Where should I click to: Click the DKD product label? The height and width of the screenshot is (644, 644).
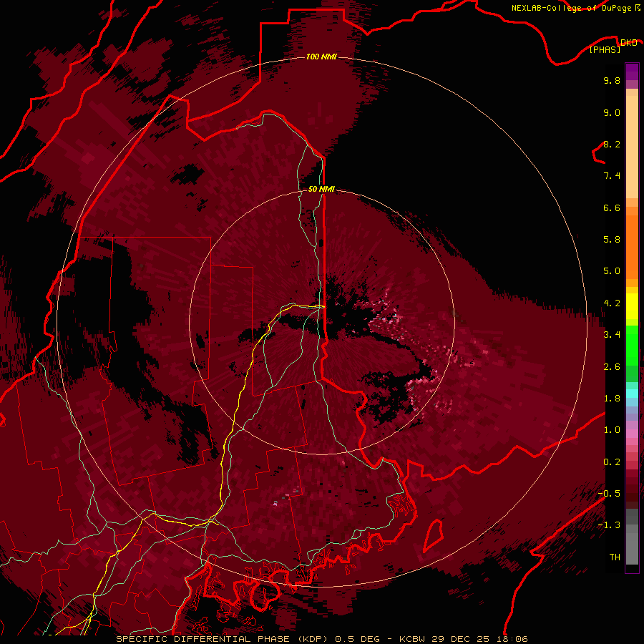[x=628, y=42]
